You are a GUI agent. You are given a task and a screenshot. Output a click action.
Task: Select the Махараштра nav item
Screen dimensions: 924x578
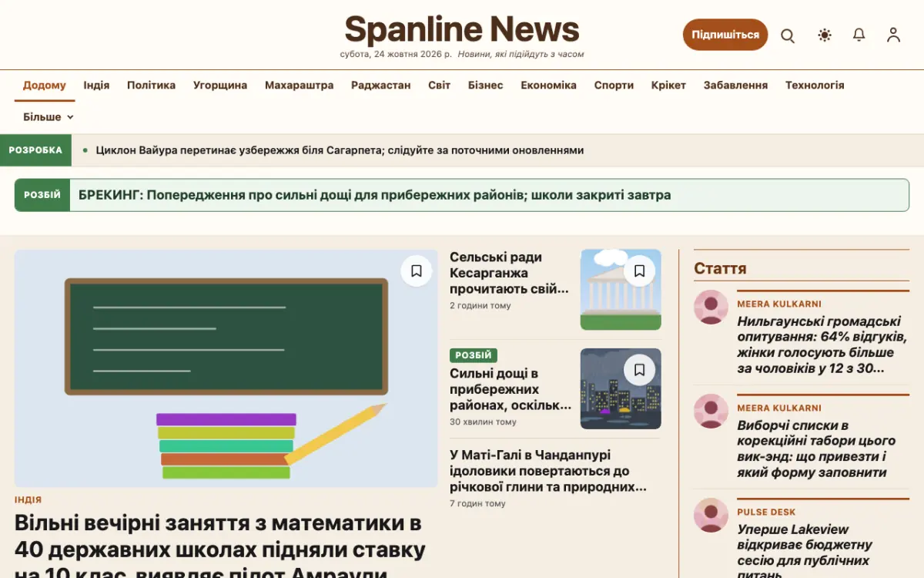pyautogui.click(x=300, y=86)
